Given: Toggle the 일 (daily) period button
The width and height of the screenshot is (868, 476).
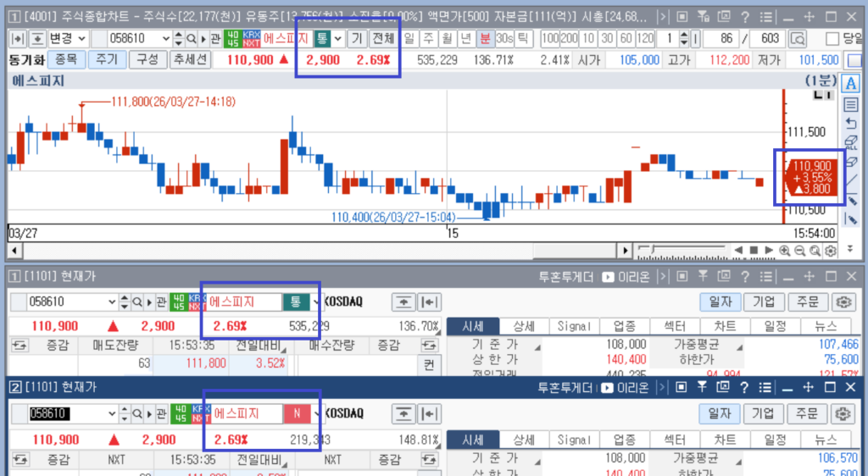Looking at the screenshot, I should click(410, 38).
